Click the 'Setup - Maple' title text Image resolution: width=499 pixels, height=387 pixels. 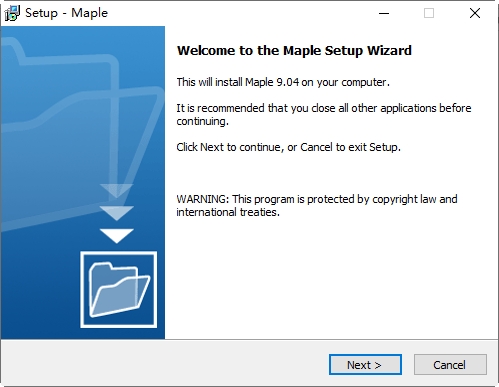pyautogui.click(x=66, y=13)
